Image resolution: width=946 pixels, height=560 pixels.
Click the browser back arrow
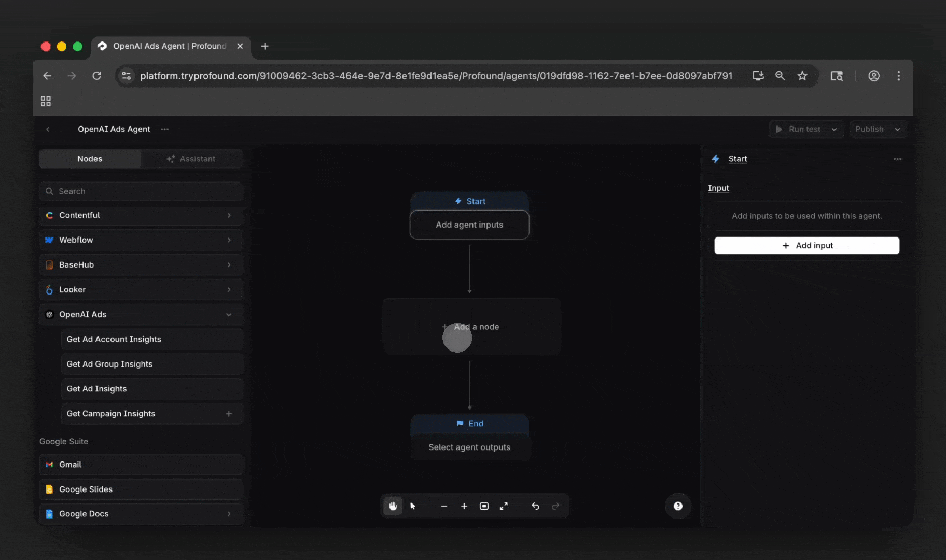click(x=47, y=76)
